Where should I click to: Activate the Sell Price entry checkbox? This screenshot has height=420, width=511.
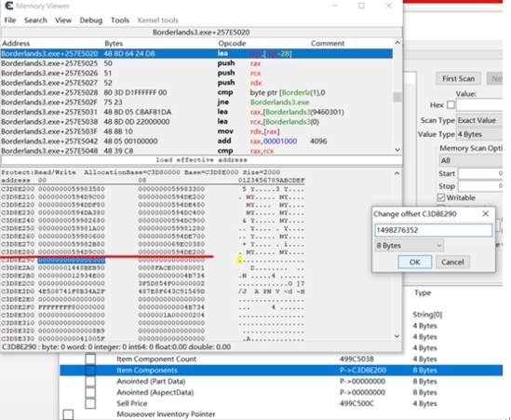pyautogui.click(x=90, y=403)
